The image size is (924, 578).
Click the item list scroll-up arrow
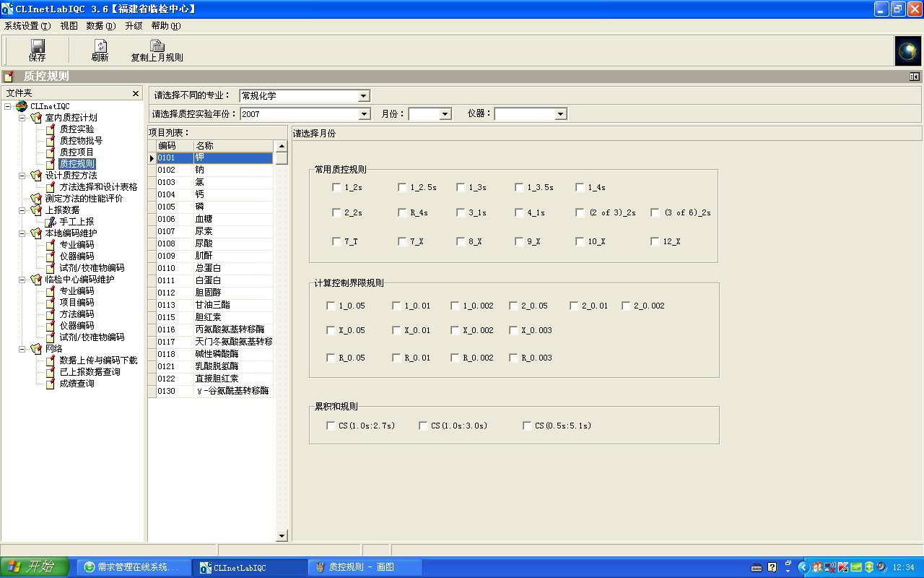(282, 147)
